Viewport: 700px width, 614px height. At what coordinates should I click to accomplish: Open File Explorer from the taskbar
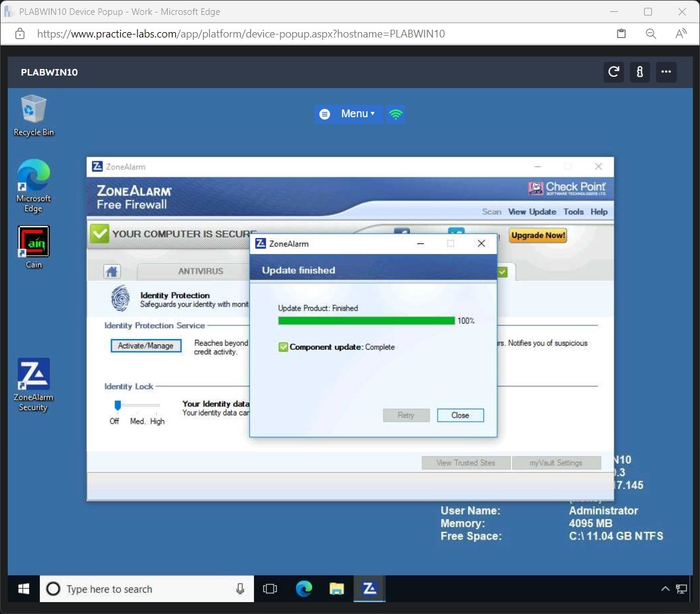(337, 588)
